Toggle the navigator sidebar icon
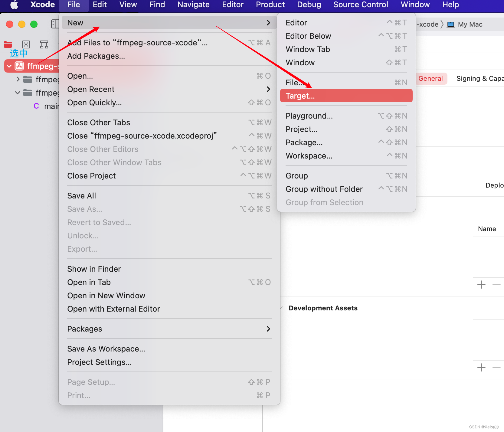The image size is (504, 432). click(55, 24)
